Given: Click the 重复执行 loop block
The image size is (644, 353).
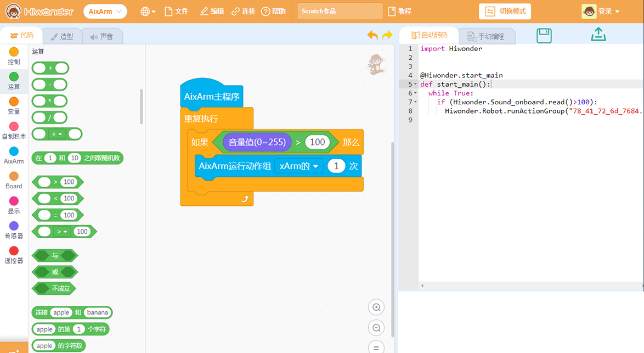Looking at the screenshot, I should coord(201,119).
